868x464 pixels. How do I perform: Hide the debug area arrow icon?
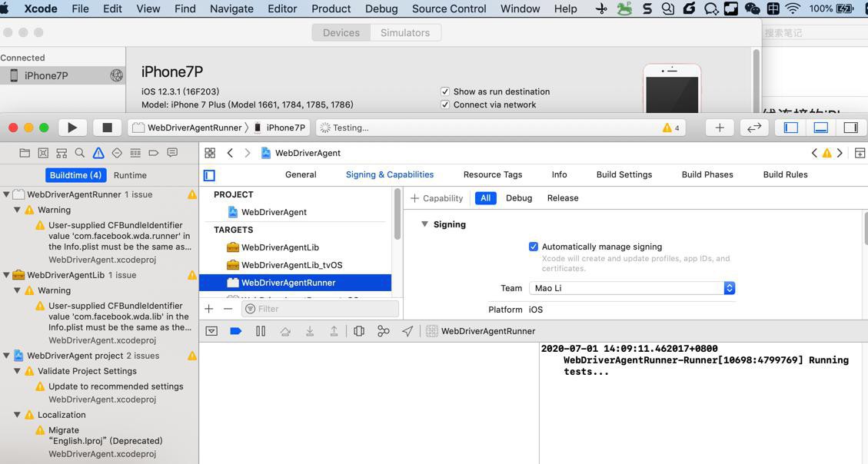tap(211, 331)
